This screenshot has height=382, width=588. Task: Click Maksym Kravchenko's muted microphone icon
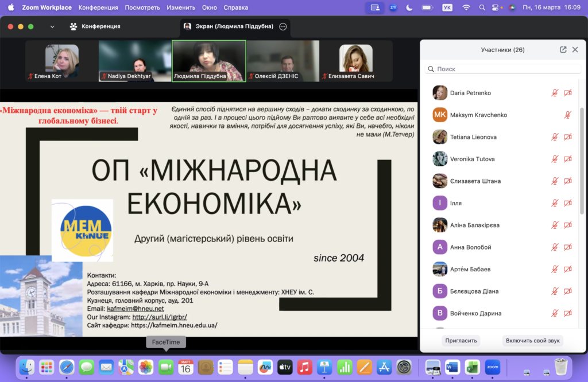567,115
